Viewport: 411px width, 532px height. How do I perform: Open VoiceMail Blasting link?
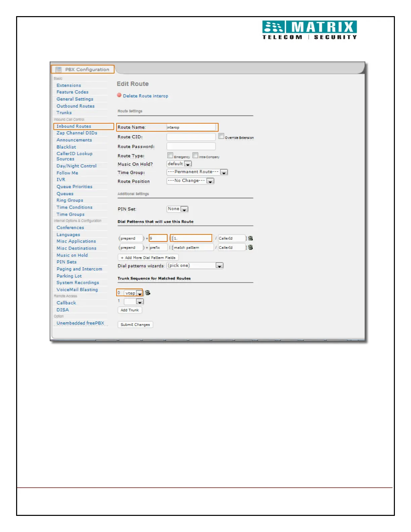(x=77, y=290)
